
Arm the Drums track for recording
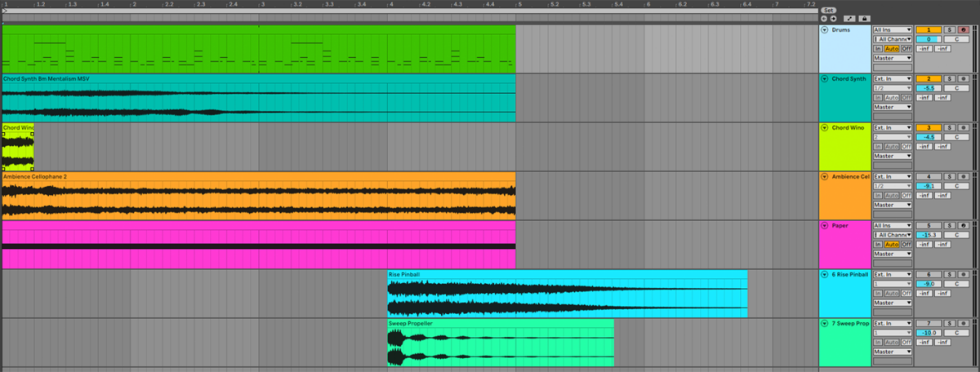964,29
